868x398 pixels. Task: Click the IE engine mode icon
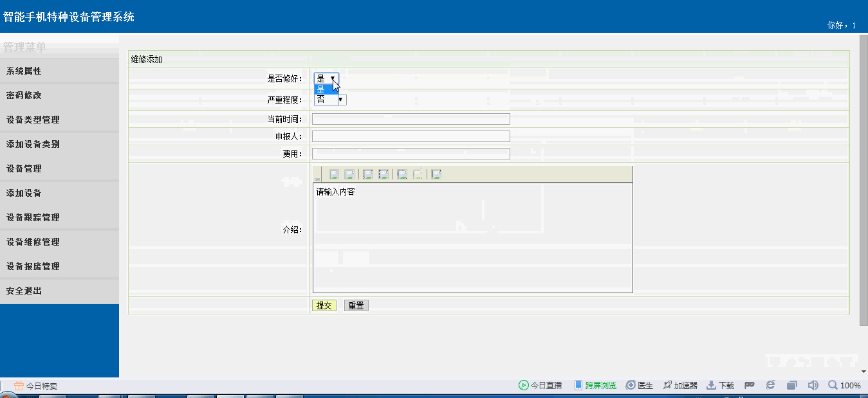click(770, 385)
